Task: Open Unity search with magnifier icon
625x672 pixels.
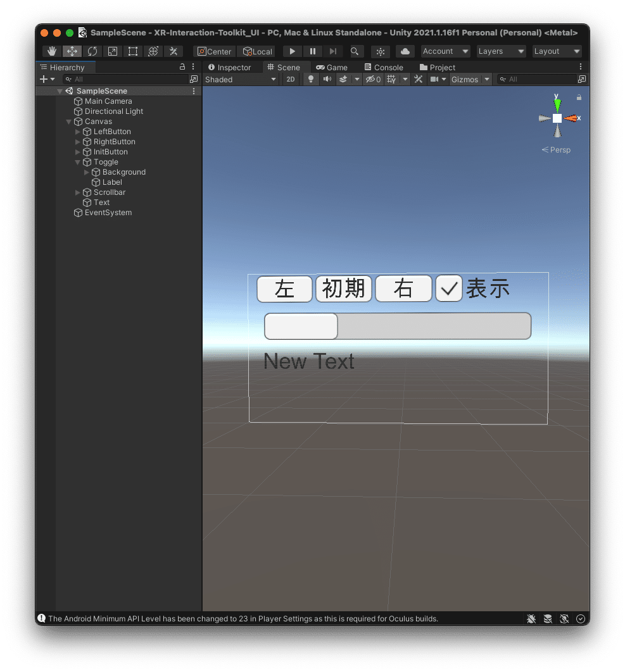Action: pos(355,51)
